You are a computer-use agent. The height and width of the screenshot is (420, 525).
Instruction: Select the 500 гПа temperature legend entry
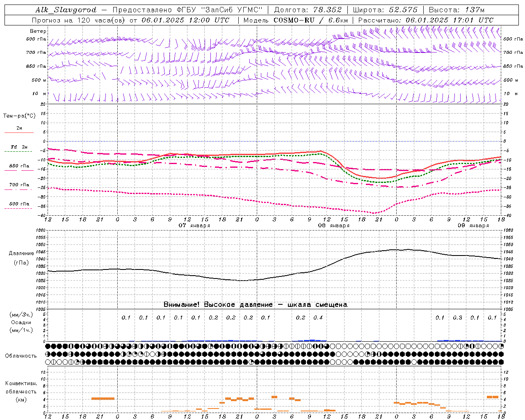19,204
